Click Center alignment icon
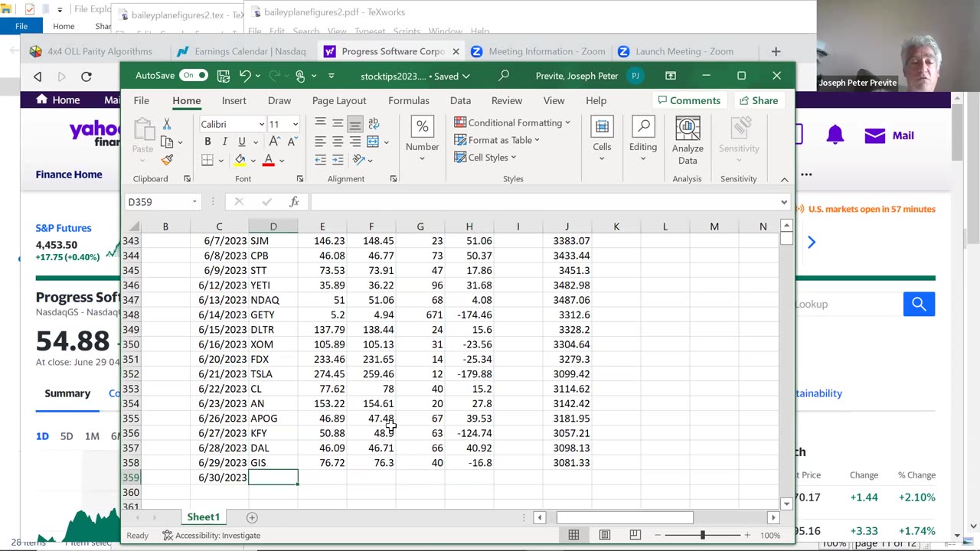 click(x=338, y=142)
